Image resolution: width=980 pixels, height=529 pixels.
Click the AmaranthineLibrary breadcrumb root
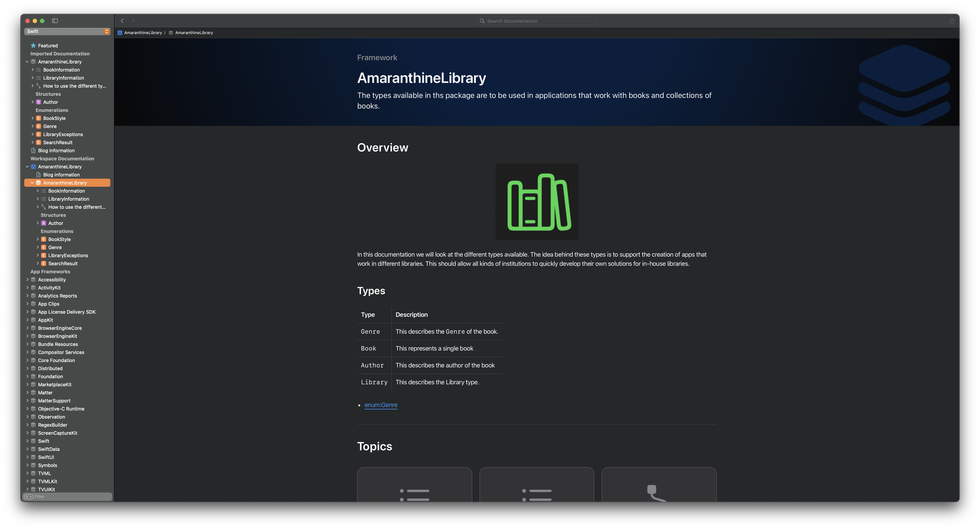143,33
